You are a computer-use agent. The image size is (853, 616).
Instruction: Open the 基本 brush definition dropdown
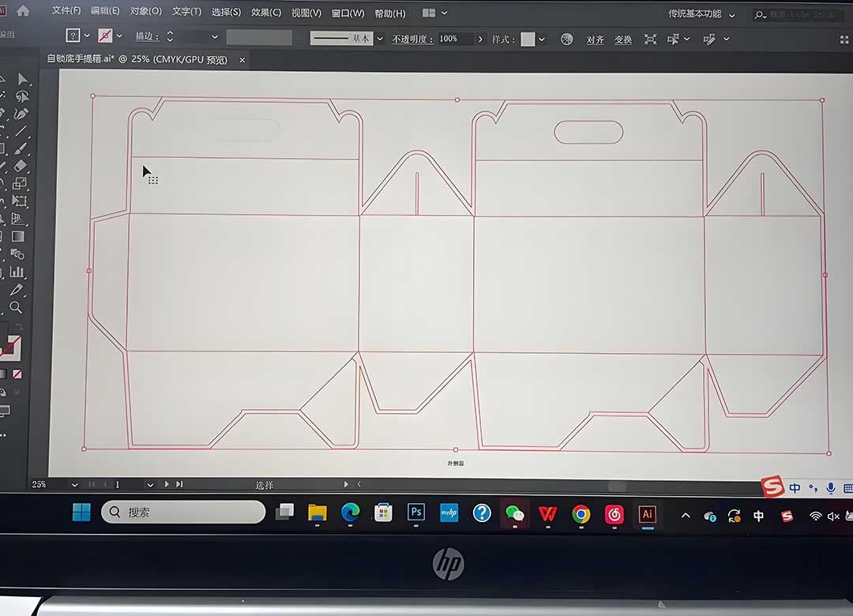coord(379,38)
